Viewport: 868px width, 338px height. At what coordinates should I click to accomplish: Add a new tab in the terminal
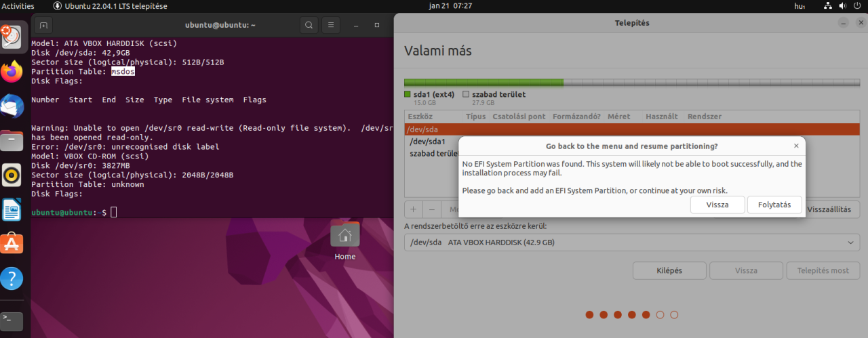pyautogui.click(x=43, y=26)
